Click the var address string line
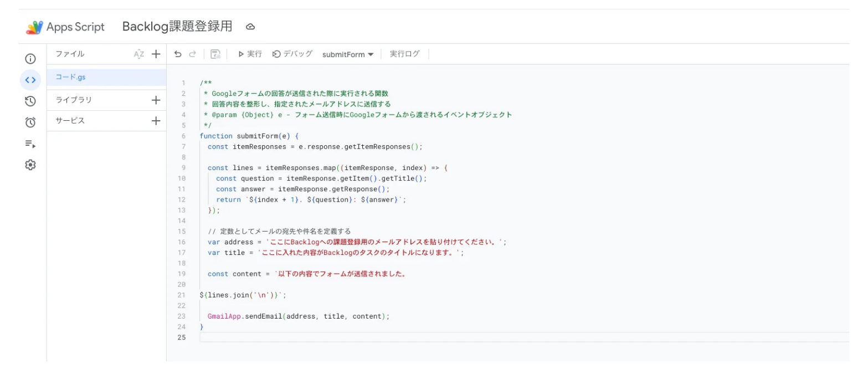The width and height of the screenshot is (868, 369). pyautogui.click(x=357, y=242)
